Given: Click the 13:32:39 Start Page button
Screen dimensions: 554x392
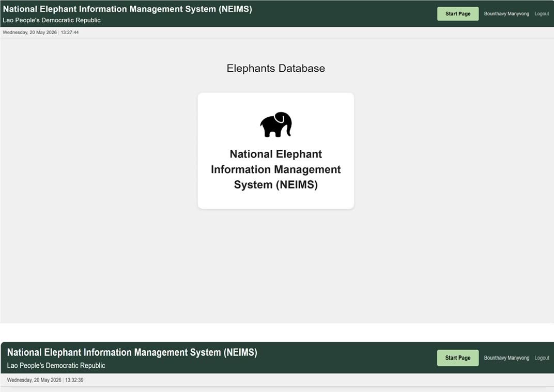Looking at the screenshot, I should tap(457, 358).
